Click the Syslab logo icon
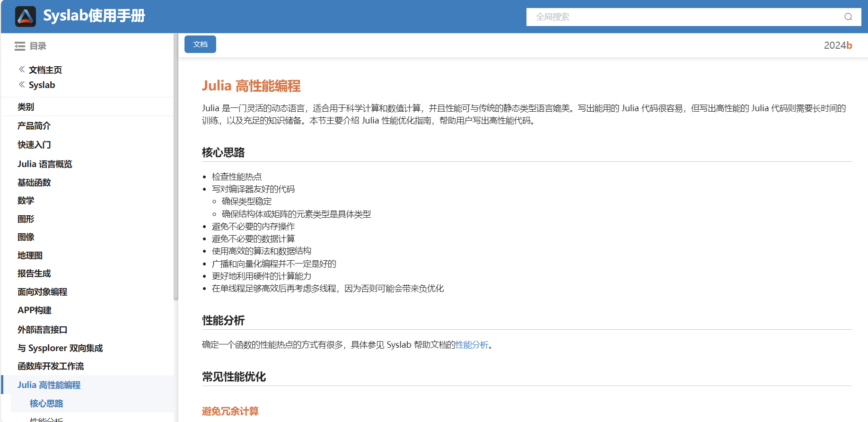This screenshot has width=868, height=422. [26, 17]
